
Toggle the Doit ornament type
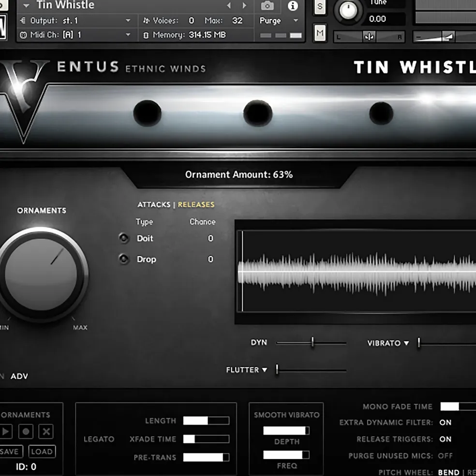tap(124, 238)
